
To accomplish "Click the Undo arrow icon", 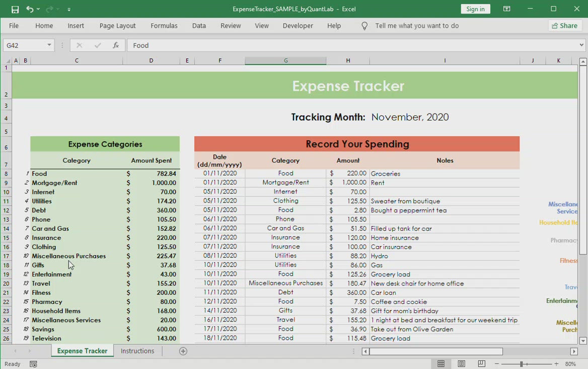I will pyautogui.click(x=30, y=9).
